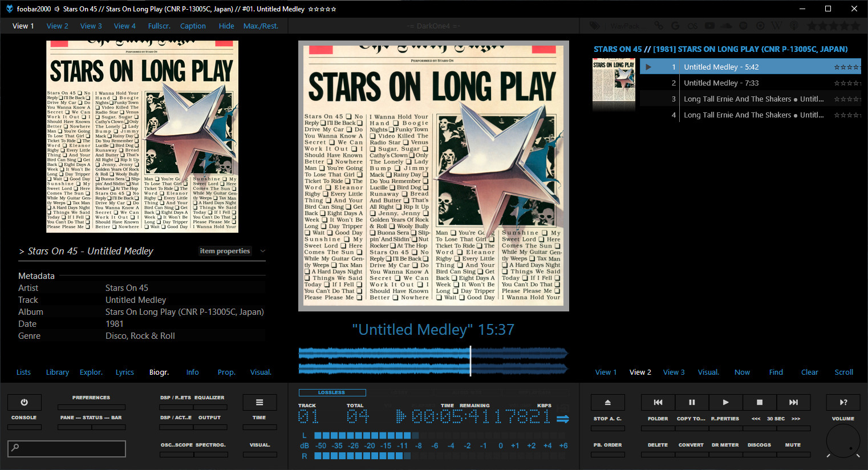Pause playback with the pause button
Viewport: 868px width, 470px height.
click(x=692, y=402)
